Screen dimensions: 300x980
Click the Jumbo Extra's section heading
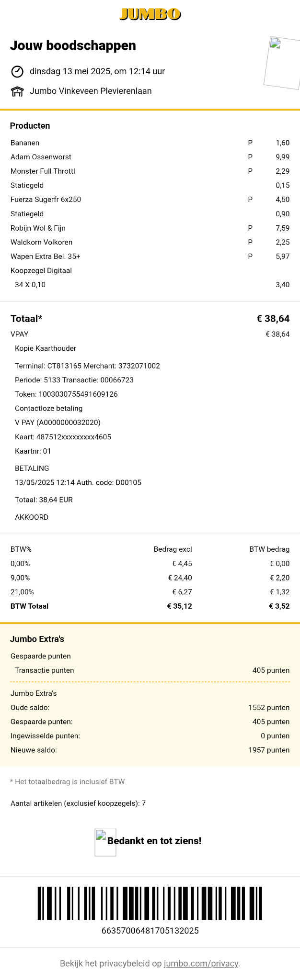tap(37, 639)
